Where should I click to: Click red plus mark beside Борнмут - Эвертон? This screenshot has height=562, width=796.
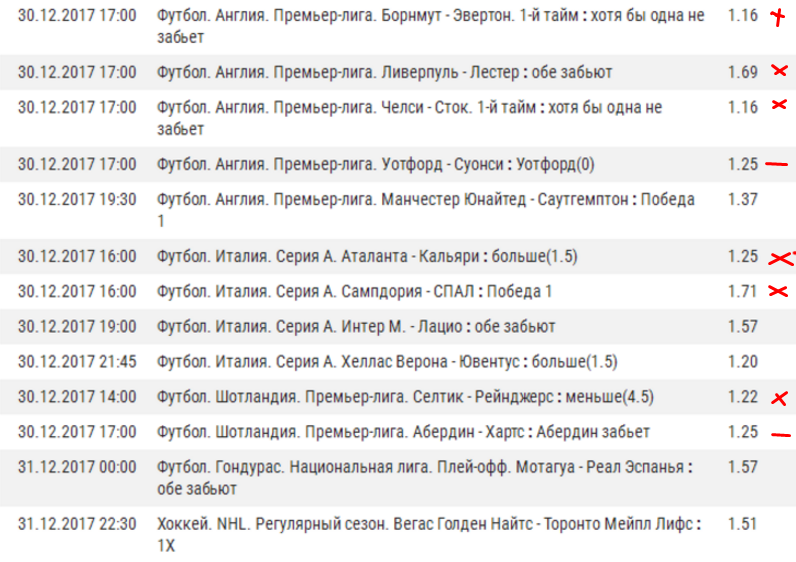[779, 17]
